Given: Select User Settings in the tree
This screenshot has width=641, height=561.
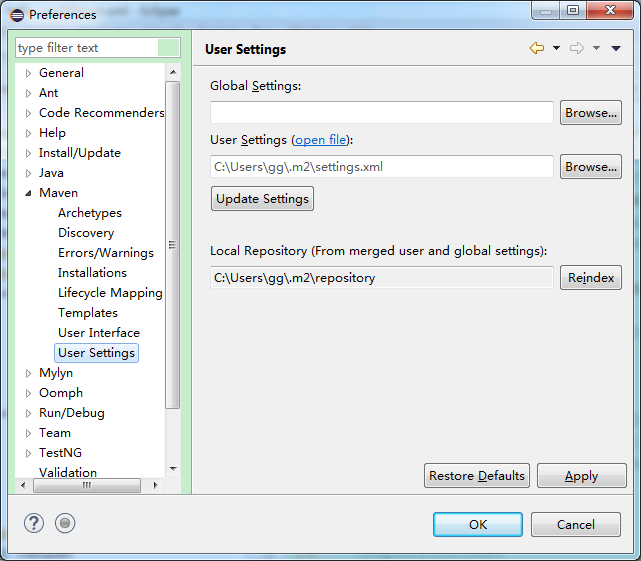Looking at the screenshot, I should coord(96,353).
